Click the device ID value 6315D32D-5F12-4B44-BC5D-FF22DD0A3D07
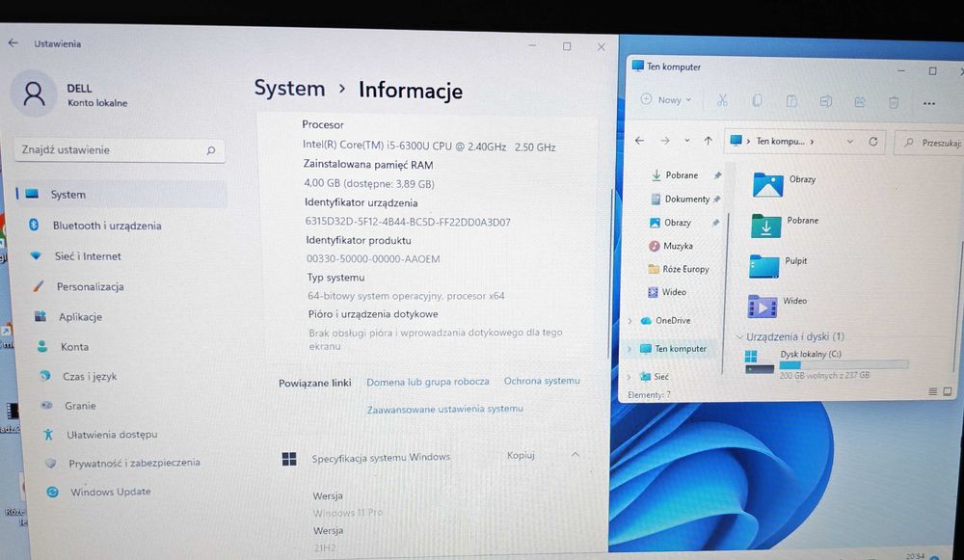964x560 pixels. tap(408, 222)
